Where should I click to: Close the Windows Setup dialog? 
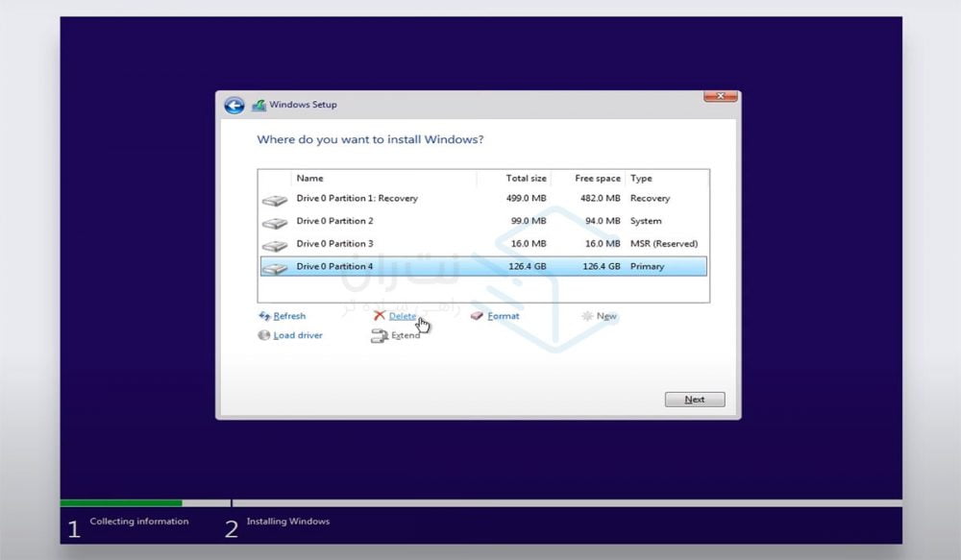coord(720,96)
